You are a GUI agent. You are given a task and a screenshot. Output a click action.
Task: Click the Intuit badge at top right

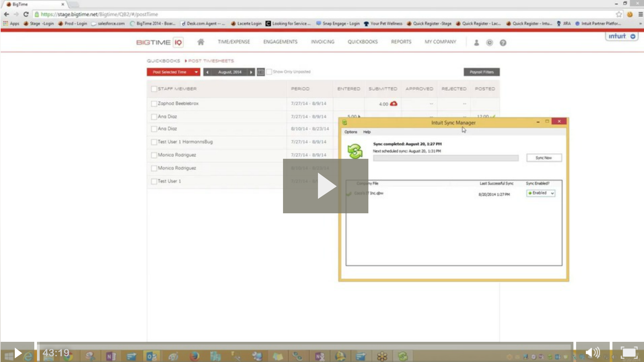tap(621, 36)
